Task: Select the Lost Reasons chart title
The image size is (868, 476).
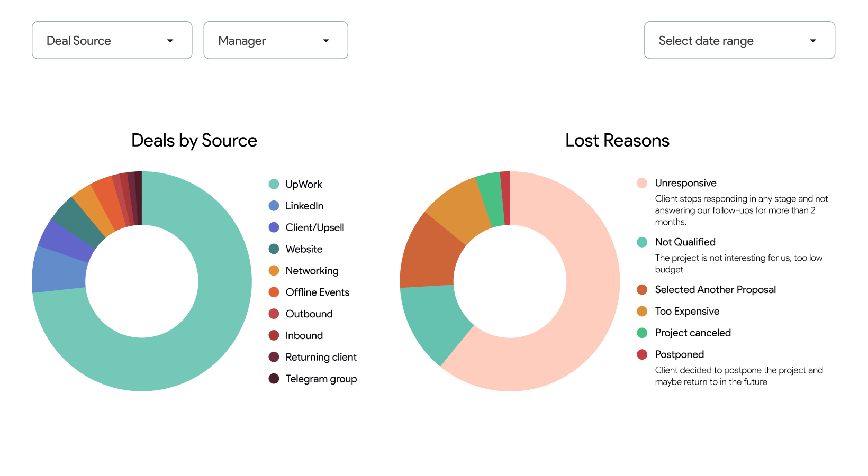Action: point(617,141)
